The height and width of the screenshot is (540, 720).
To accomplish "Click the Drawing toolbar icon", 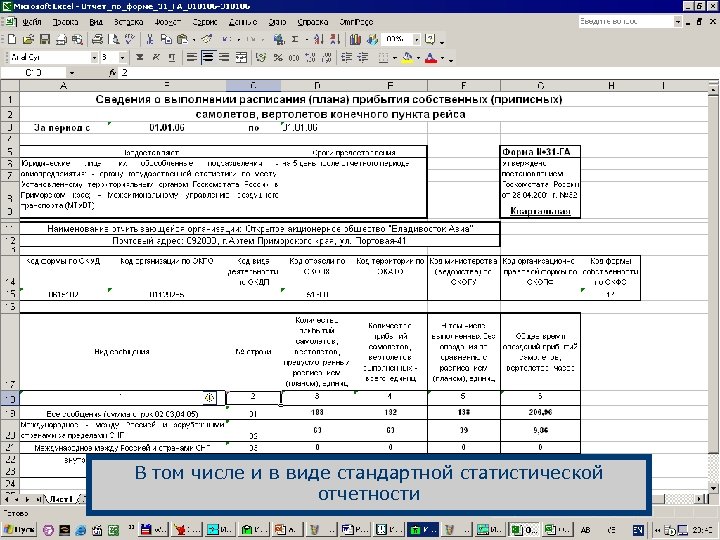I will 371,39.
